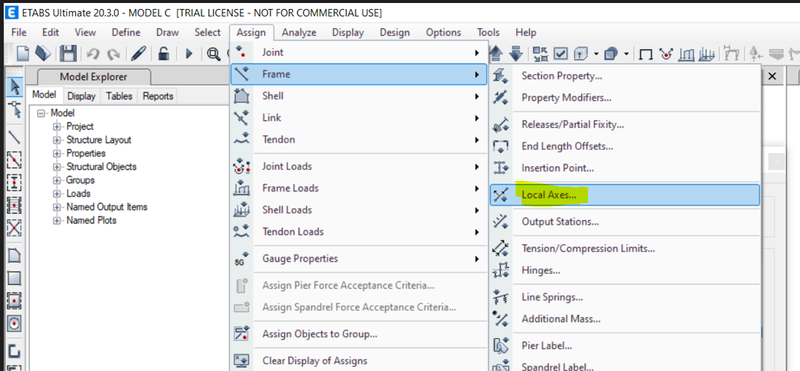Expand the Groups tree node
Image resolution: width=800 pixels, height=371 pixels.
point(57,180)
